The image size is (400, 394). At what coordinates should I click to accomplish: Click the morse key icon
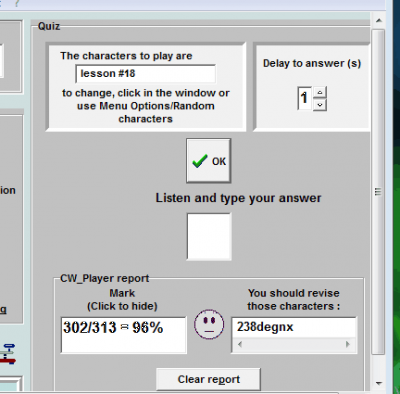[x=7, y=354]
